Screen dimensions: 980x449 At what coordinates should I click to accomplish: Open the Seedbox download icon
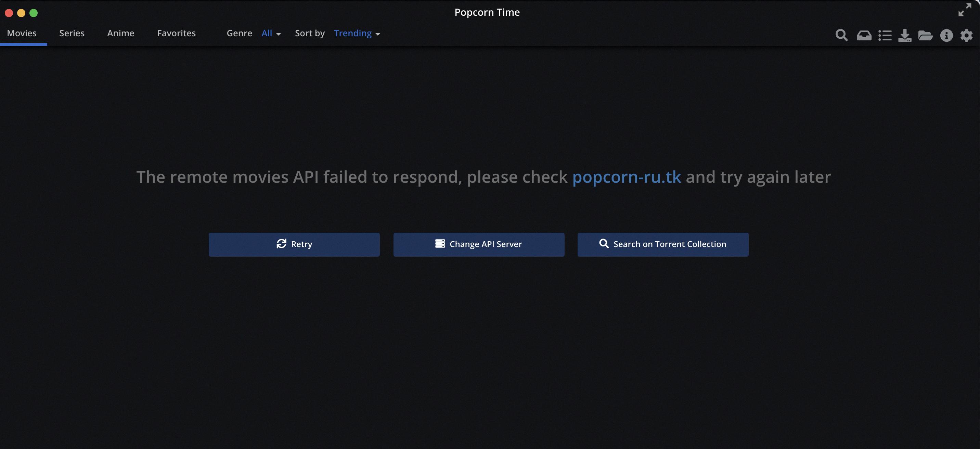(x=905, y=35)
